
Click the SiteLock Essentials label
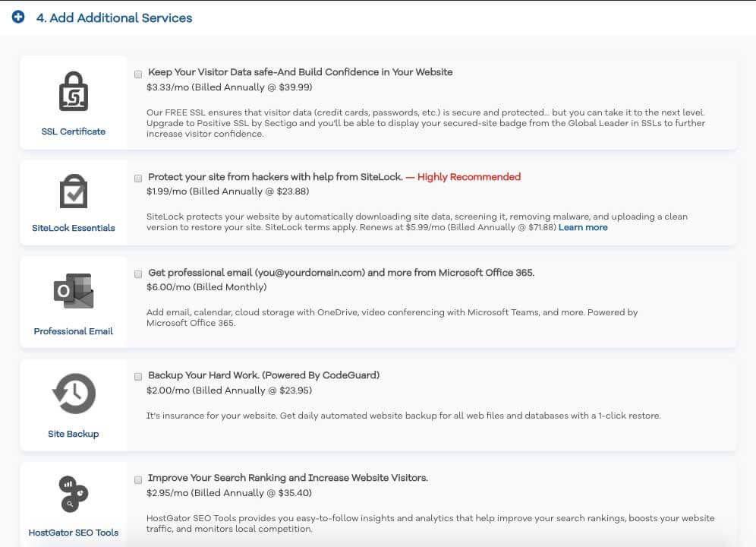tap(74, 228)
